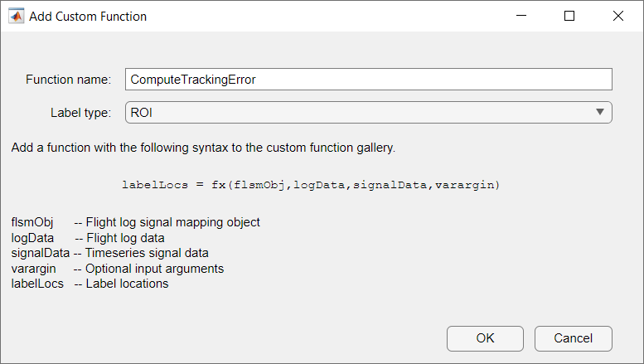644x364 pixels.
Task: Click the "Add Custom Function" window title
Action: 88,17
